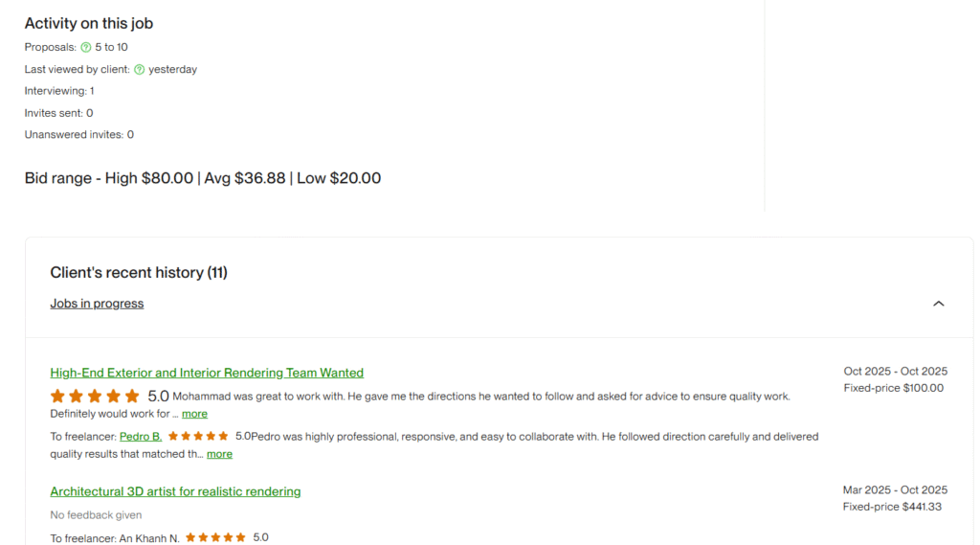Click the Interviewing: 1 activity line
The width and height of the screenshot is (980, 545).
coord(59,91)
